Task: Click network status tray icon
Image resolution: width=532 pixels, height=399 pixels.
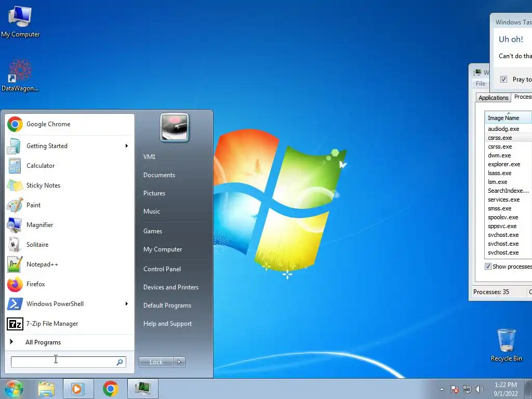Action: tap(467, 390)
